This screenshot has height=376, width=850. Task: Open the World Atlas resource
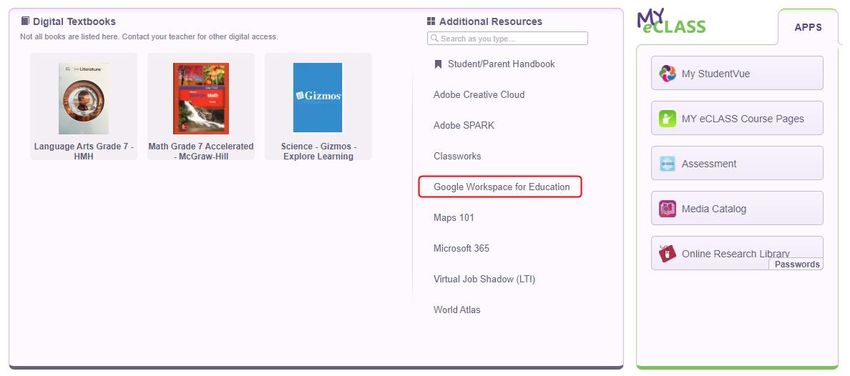[x=456, y=310]
